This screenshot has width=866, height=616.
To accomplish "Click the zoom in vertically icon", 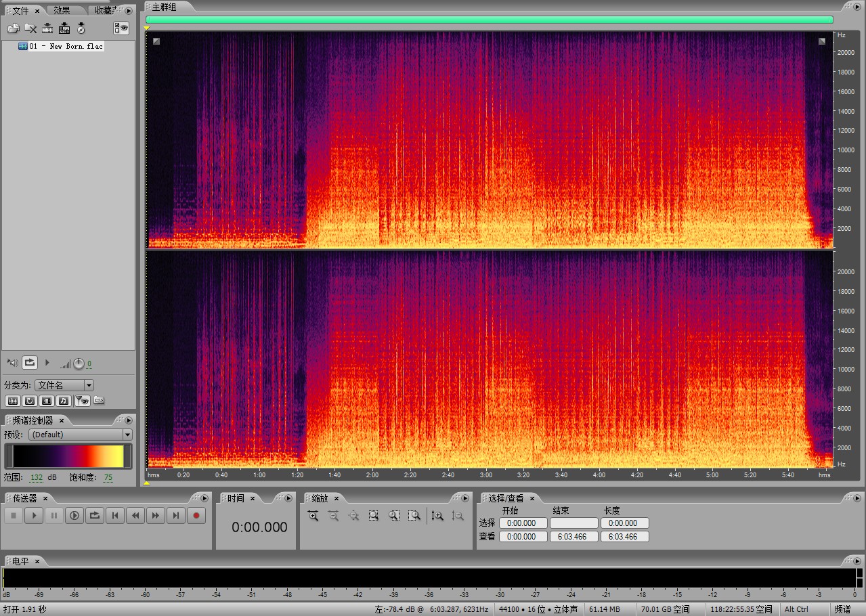I will point(437,516).
